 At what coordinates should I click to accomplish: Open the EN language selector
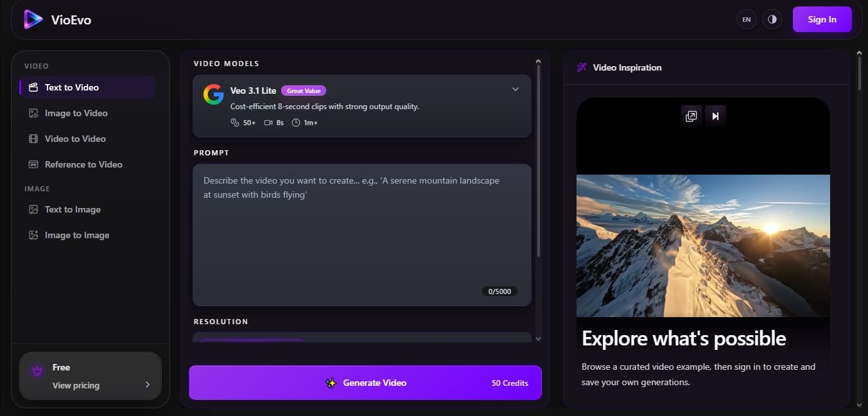(x=747, y=20)
